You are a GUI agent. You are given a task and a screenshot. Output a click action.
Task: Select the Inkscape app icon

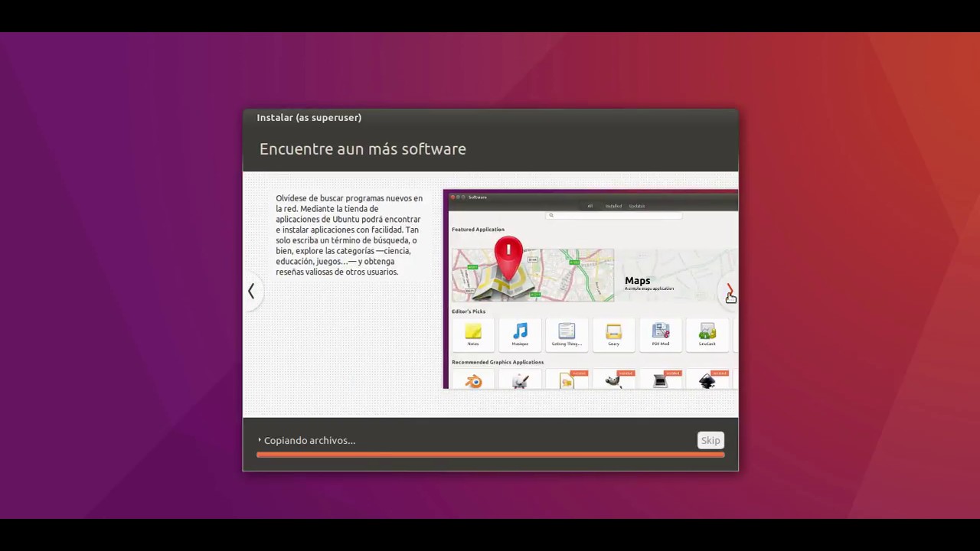[707, 380]
